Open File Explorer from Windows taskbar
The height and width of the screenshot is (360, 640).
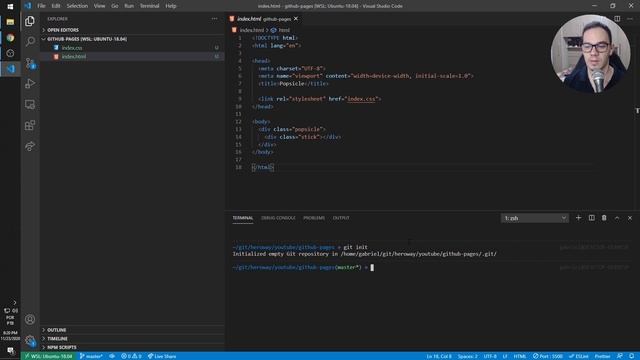10,22
